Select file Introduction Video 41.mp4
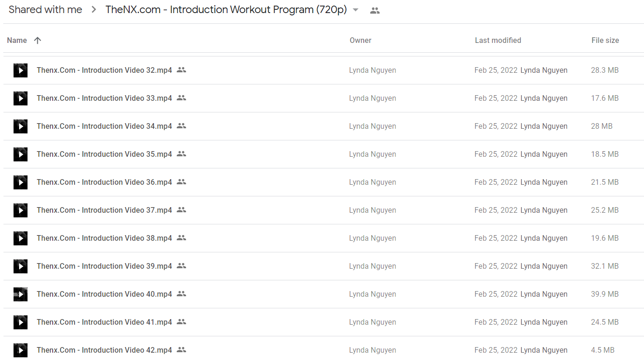The height and width of the screenshot is (362, 644). [104, 322]
